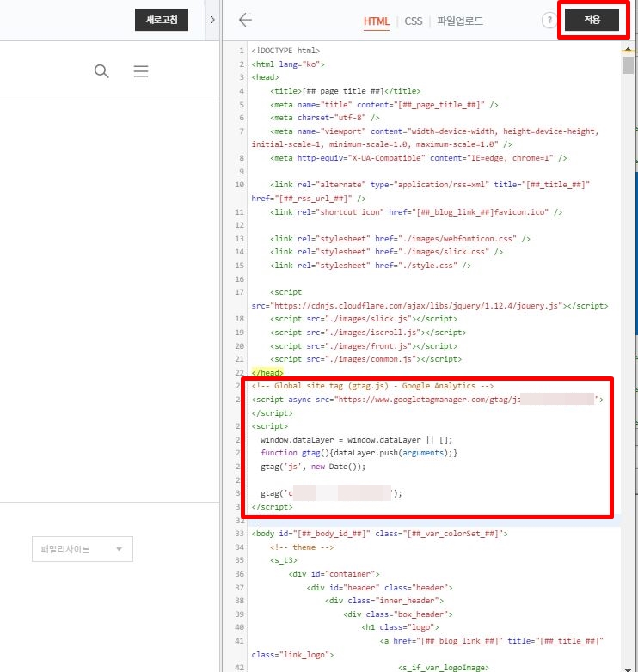Click the body id tag line

coord(379,534)
